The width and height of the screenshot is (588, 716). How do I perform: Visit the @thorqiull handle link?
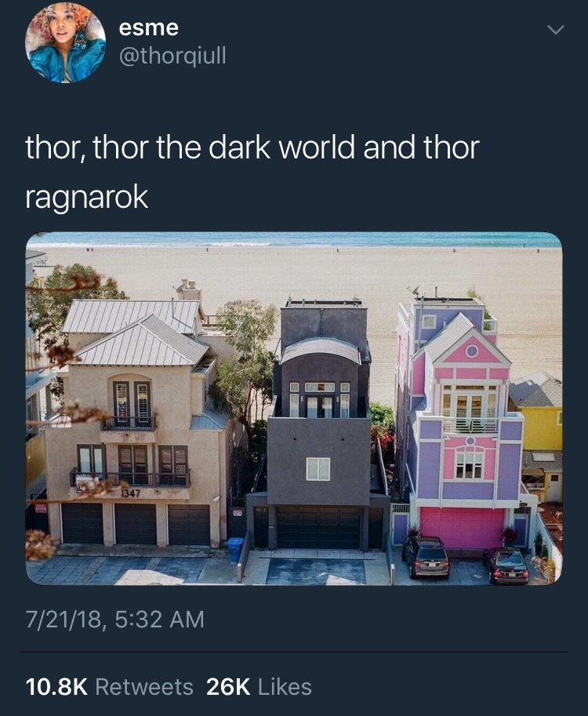(x=172, y=56)
